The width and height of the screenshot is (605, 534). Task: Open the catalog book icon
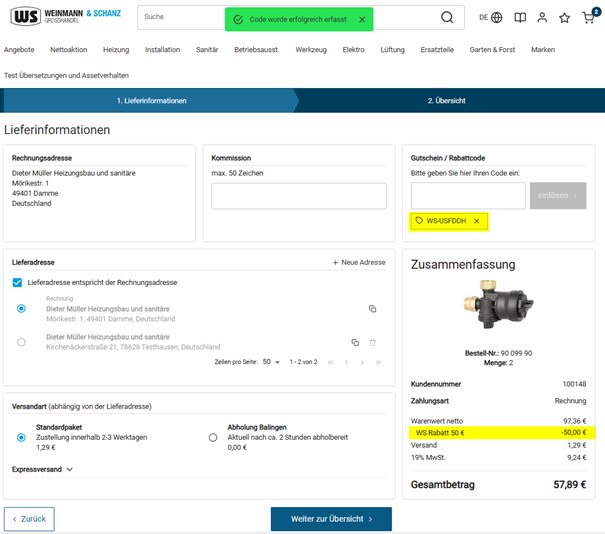[519, 18]
